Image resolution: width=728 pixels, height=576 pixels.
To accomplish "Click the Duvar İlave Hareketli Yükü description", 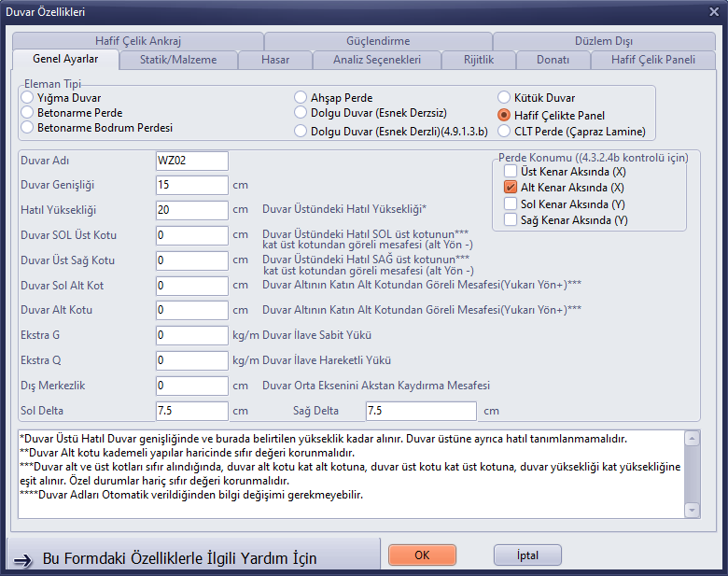I will tap(327, 360).
